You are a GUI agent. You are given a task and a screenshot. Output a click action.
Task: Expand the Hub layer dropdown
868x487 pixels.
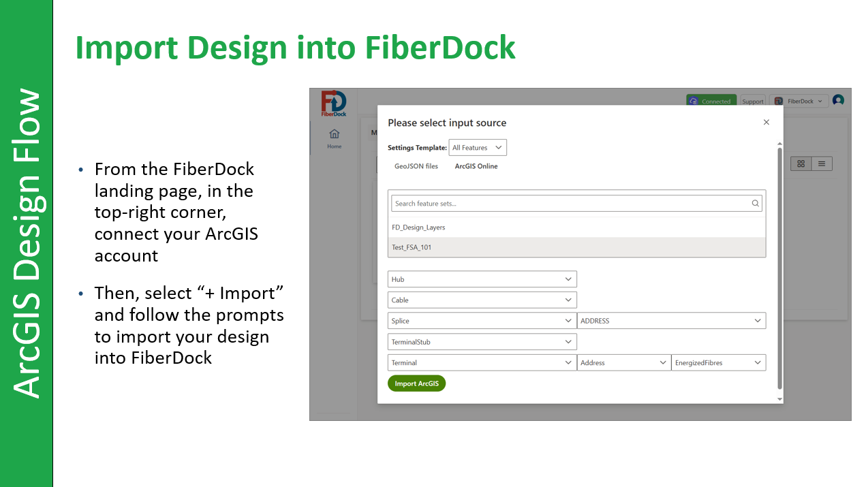click(482, 279)
